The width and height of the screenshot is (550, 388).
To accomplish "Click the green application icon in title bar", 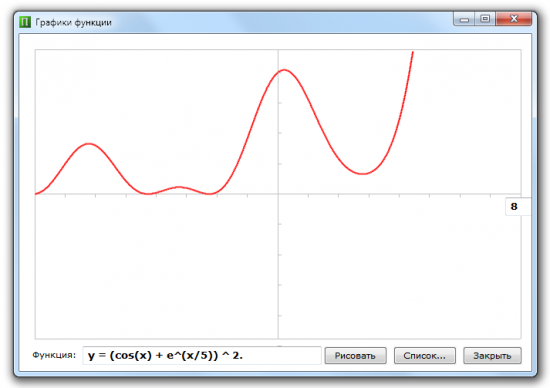I will (x=25, y=22).
